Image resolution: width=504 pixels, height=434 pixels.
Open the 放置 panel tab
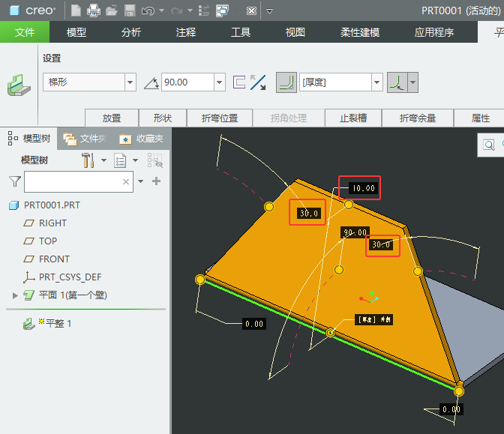pyautogui.click(x=112, y=118)
